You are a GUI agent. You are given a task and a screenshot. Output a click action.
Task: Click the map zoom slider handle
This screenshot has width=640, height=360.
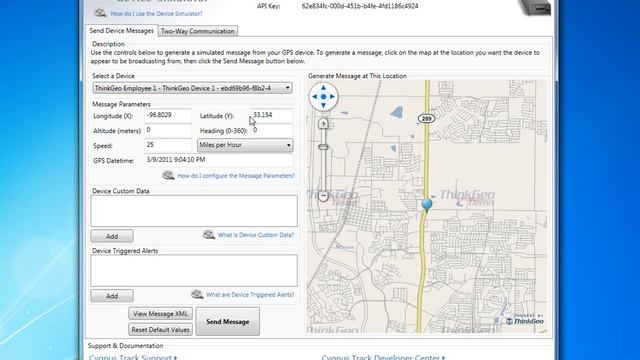323,147
